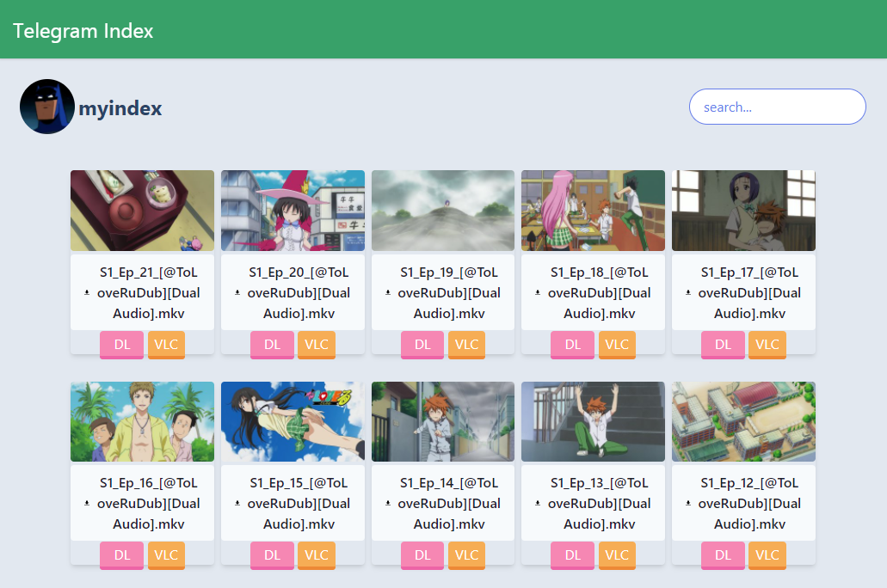Click DL button for S1_Ep_20
Image resolution: width=887 pixels, height=588 pixels.
[x=272, y=345]
